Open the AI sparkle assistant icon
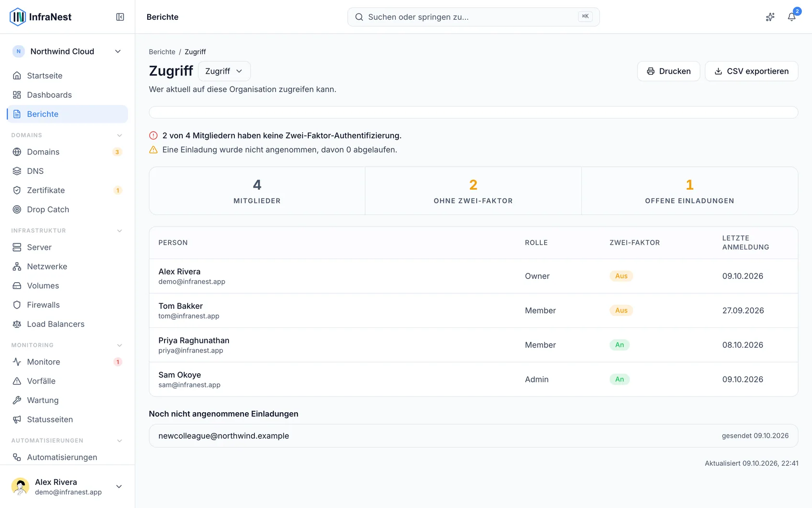Screen dimensions: 812x508 coord(770,17)
